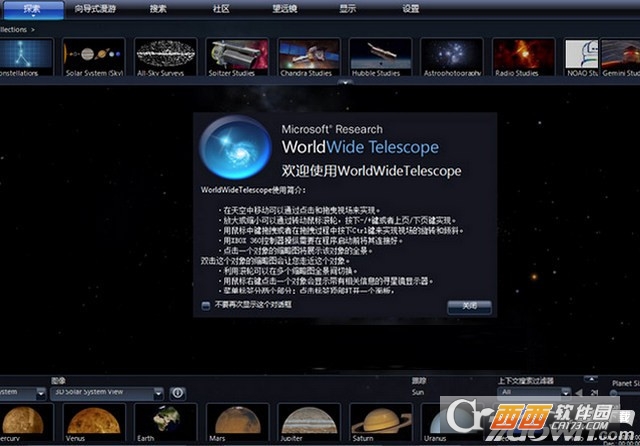
Task: Click the Collections breadcrumb label
Action: [13, 29]
